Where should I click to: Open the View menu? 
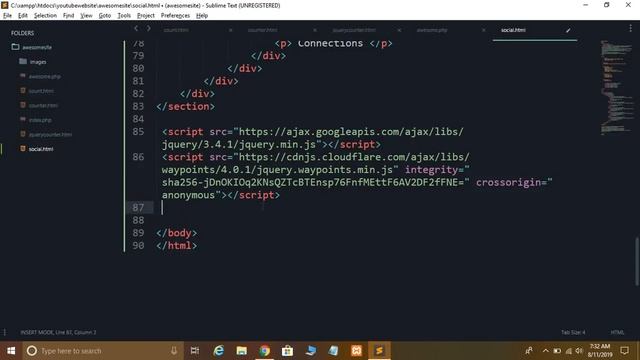(x=86, y=16)
